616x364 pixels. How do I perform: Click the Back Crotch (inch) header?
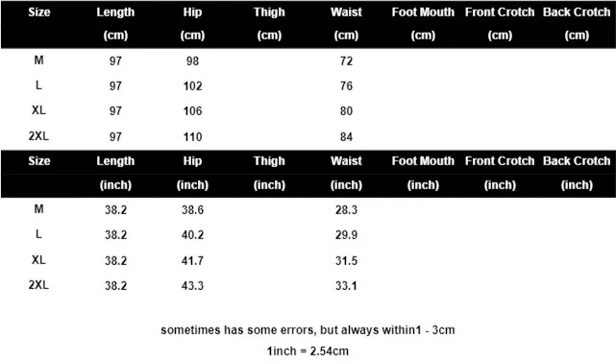[577, 173]
